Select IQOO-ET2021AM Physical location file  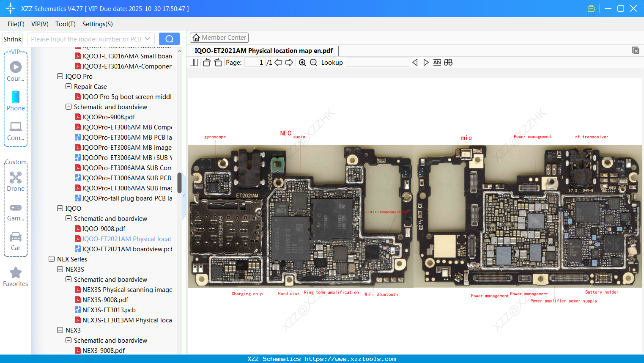(x=123, y=239)
